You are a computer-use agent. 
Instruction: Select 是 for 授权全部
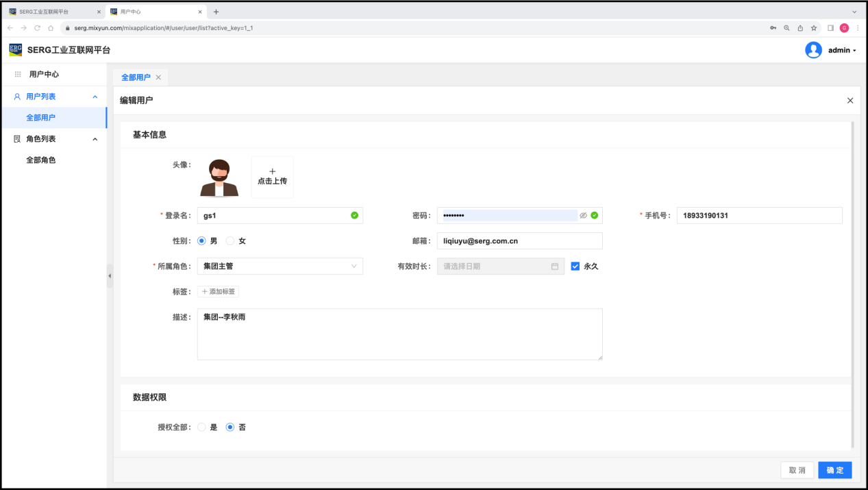tap(201, 427)
